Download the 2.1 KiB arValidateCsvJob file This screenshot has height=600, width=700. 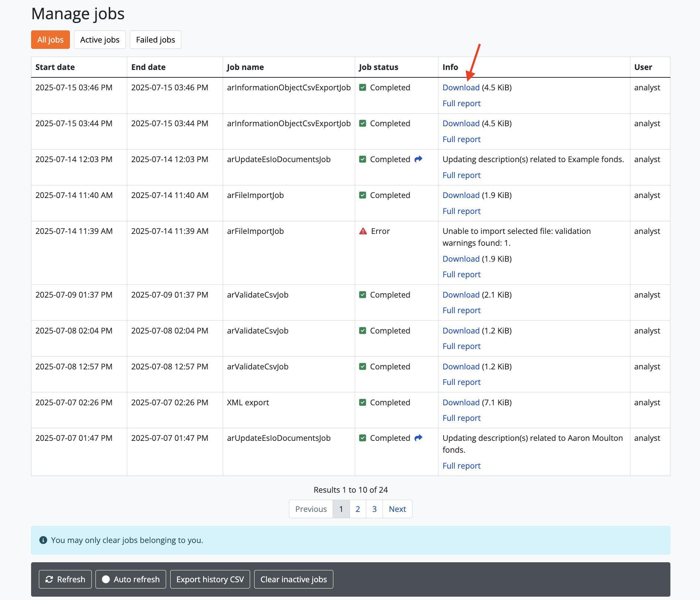pyautogui.click(x=461, y=295)
